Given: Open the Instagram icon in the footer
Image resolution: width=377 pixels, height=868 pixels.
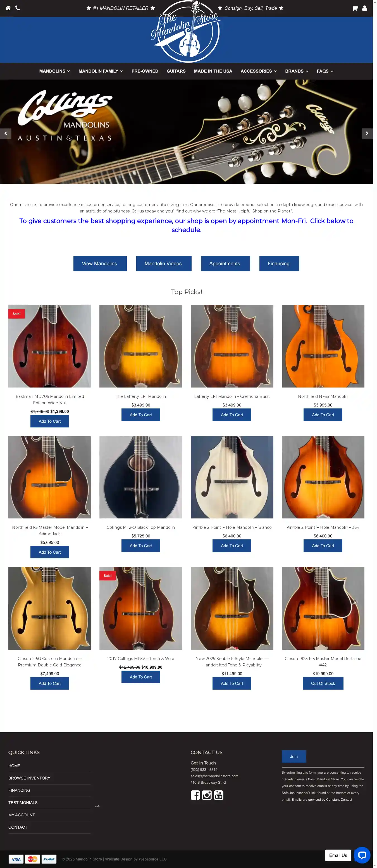Looking at the screenshot, I should tap(207, 795).
